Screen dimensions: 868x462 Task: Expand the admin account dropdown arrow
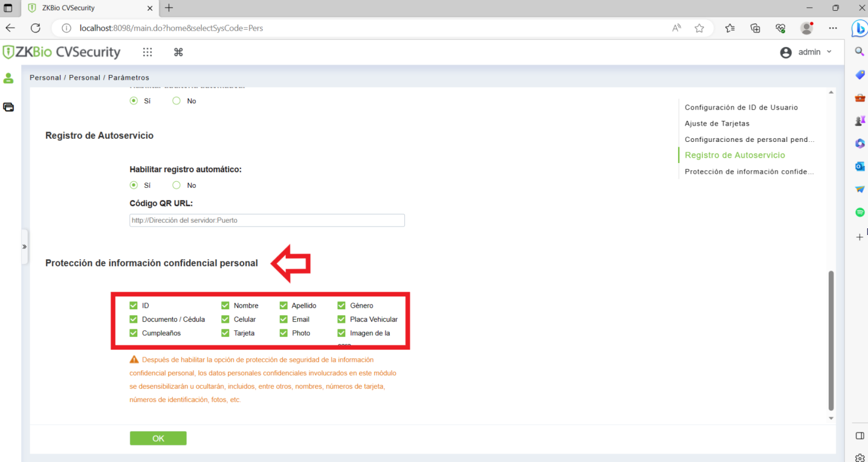(x=829, y=52)
